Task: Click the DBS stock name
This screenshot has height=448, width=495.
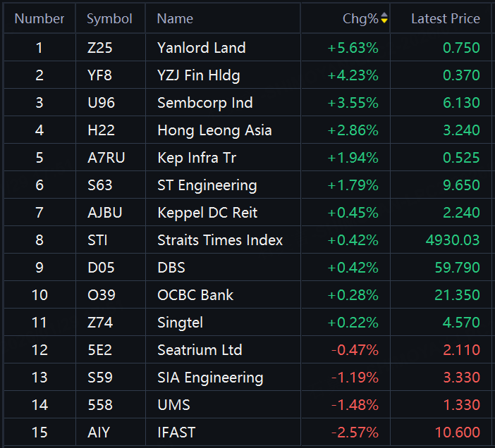Action: coord(171,268)
